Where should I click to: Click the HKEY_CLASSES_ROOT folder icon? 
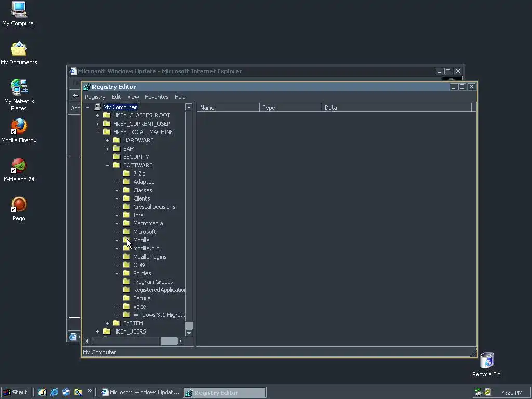pos(107,115)
